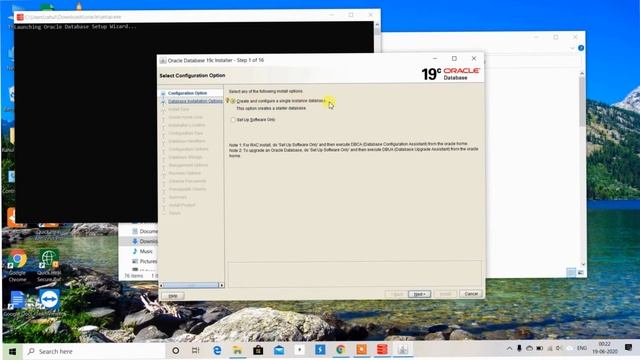The image size is (640, 360).
Task: Open the red database app on taskbar
Action: coord(382,350)
